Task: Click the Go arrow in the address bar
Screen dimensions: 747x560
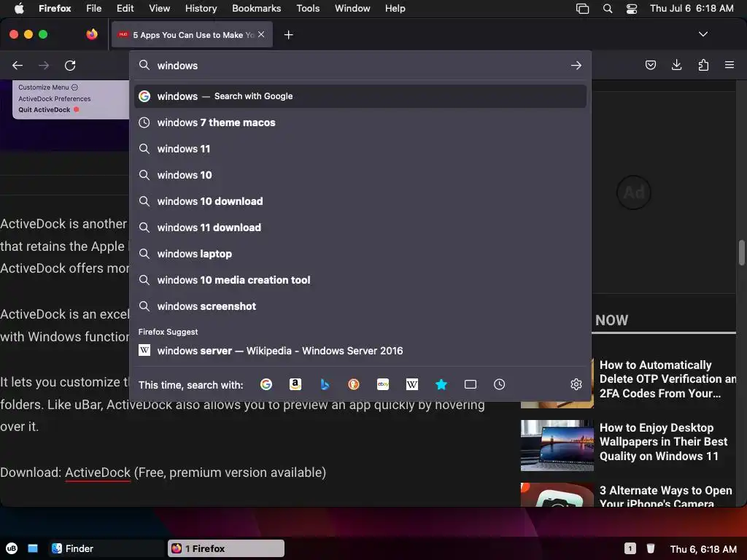Action: pos(576,65)
